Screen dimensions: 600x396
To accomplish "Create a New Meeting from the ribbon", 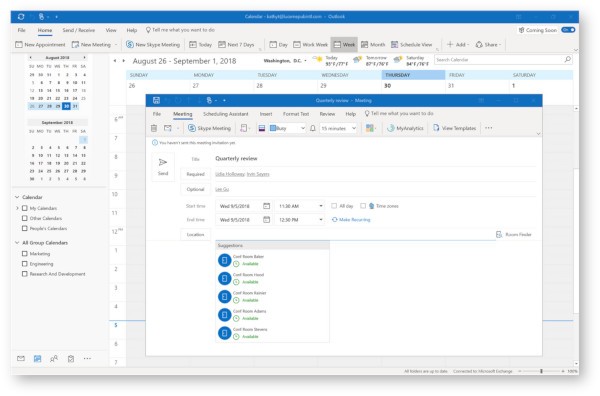I will 91,45.
